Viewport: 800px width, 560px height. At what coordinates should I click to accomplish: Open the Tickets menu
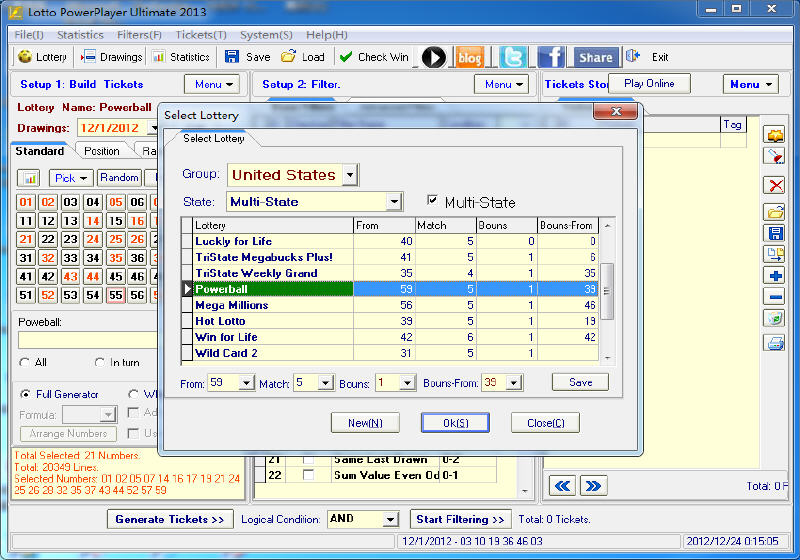pyautogui.click(x=201, y=35)
